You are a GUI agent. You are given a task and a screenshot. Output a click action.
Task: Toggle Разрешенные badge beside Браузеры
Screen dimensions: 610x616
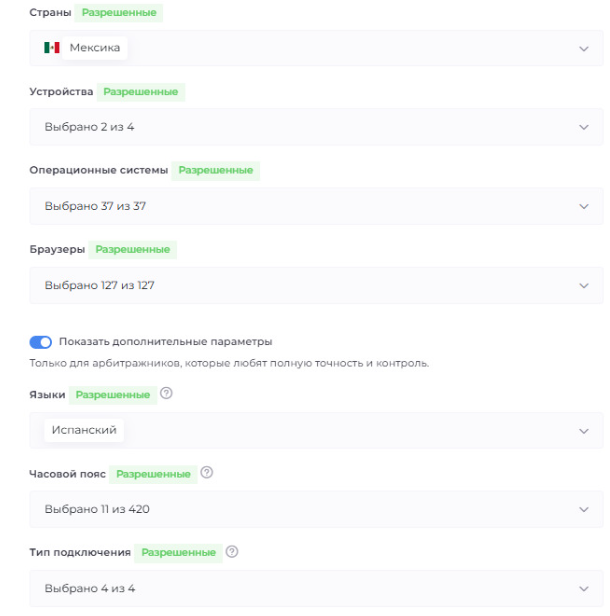[x=133, y=249]
